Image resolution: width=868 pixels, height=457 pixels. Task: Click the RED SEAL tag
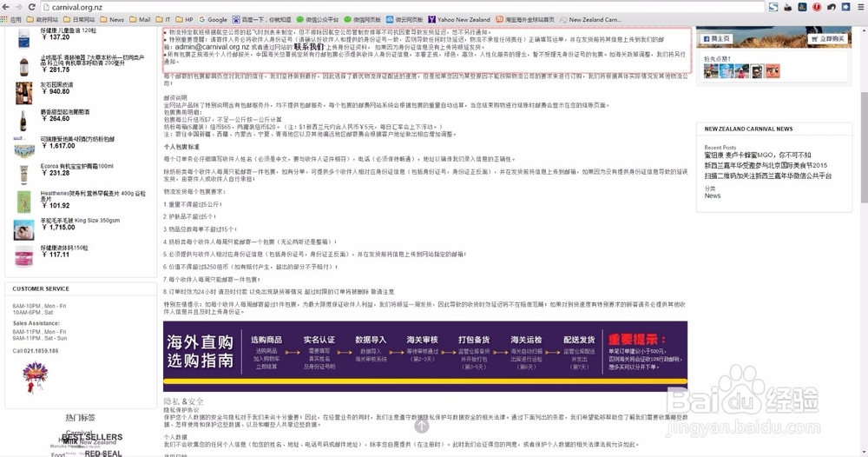point(103,454)
